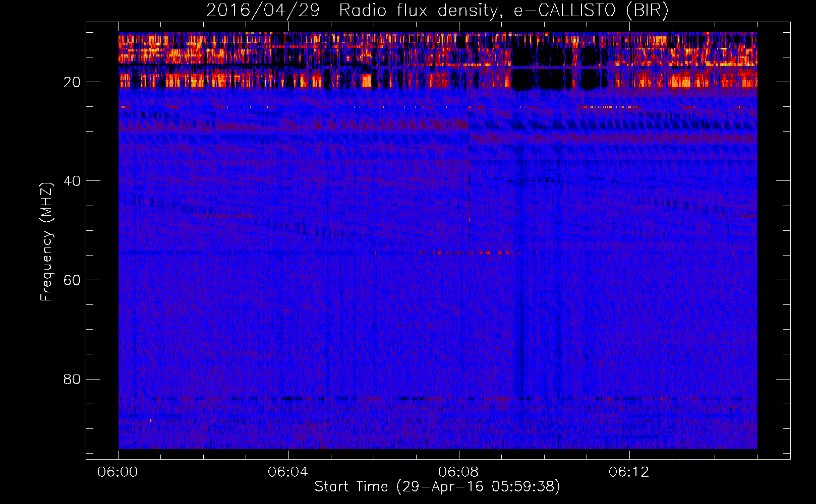Click the 20 MHz frequency tick label
The width and height of the screenshot is (816, 504).
72,82
